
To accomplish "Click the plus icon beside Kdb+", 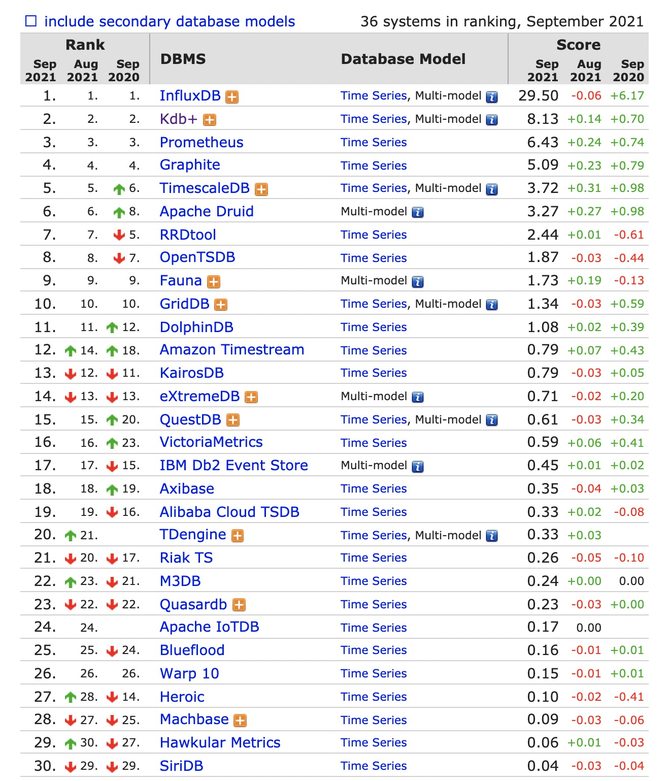I will click(210, 120).
